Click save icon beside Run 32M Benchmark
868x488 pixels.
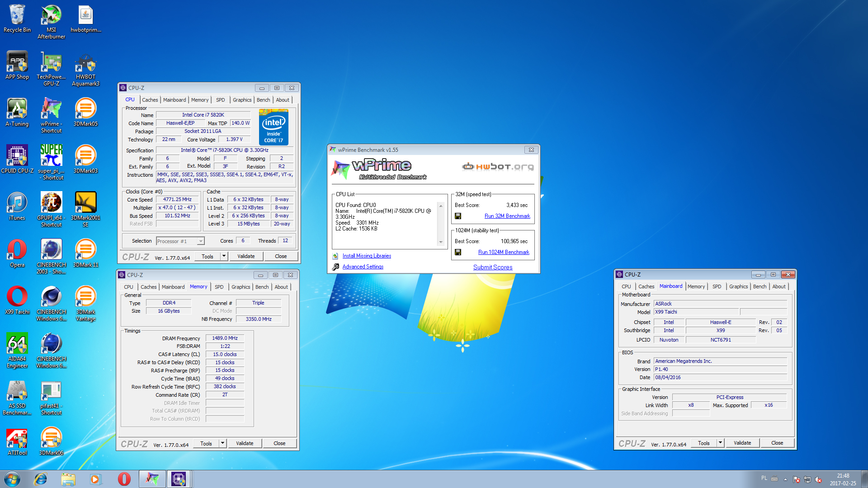click(x=458, y=216)
